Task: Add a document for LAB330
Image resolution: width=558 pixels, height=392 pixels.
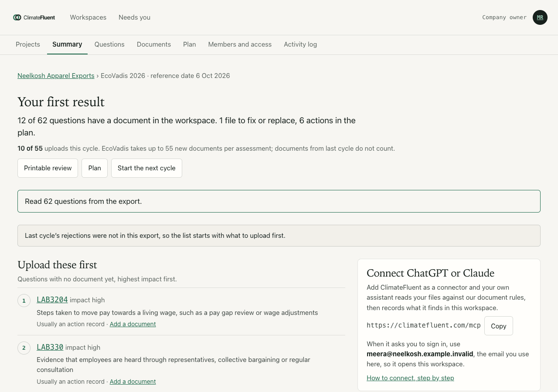Action: click(x=133, y=382)
